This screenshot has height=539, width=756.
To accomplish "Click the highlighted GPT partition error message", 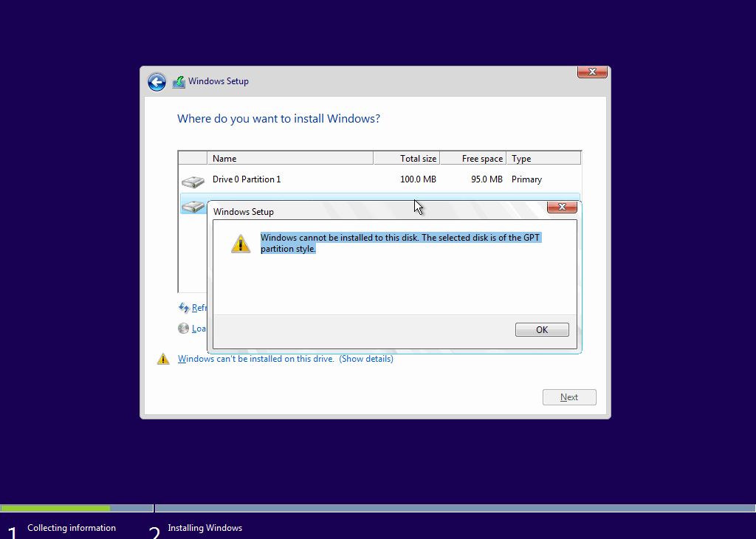I will click(x=400, y=243).
